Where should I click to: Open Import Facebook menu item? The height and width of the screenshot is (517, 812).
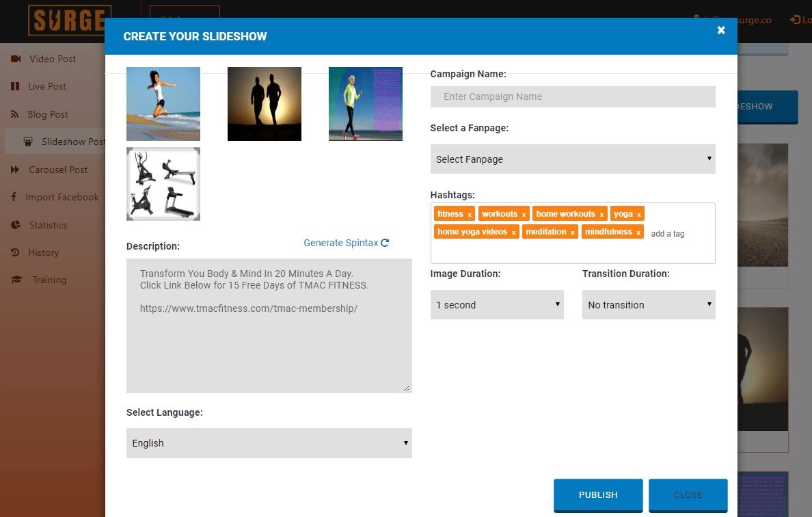coord(62,197)
